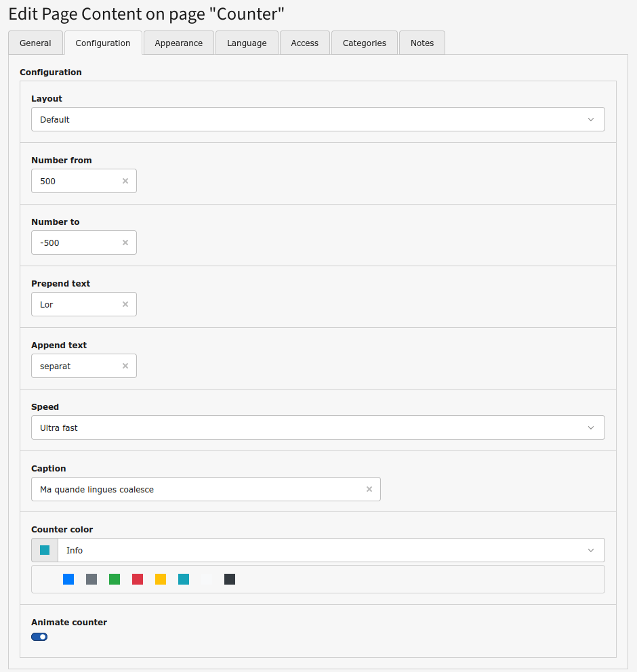
Task: Click into the Caption text field
Action: coord(197,489)
